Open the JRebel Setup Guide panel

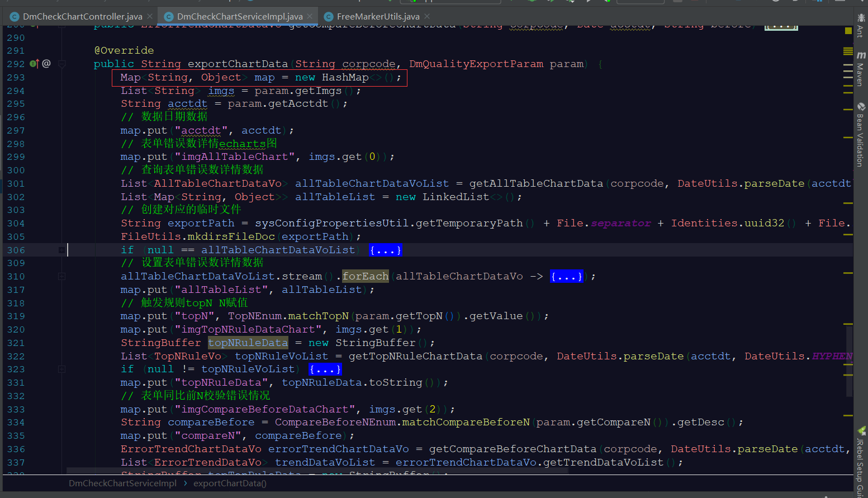click(861, 464)
